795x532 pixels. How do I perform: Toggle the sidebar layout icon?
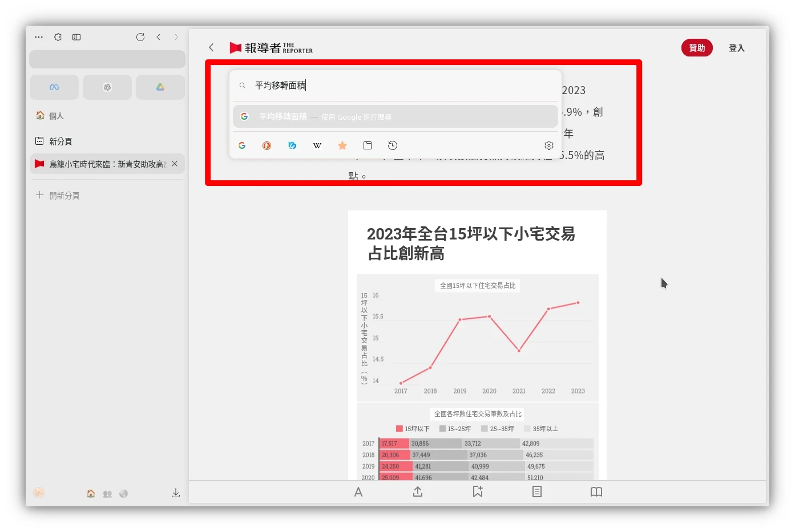click(x=76, y=37)
